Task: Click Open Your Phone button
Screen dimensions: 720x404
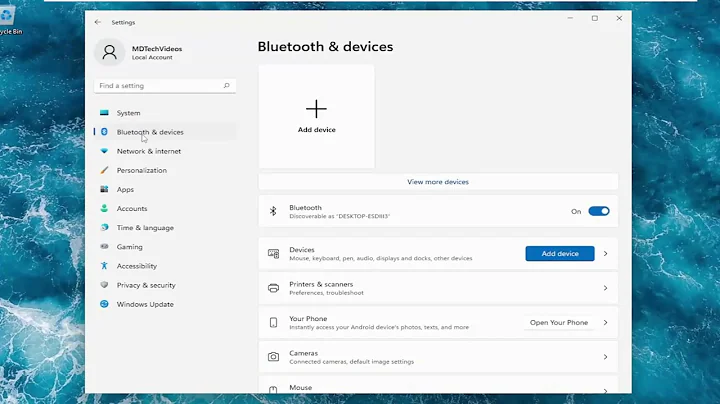Action: 559,322
